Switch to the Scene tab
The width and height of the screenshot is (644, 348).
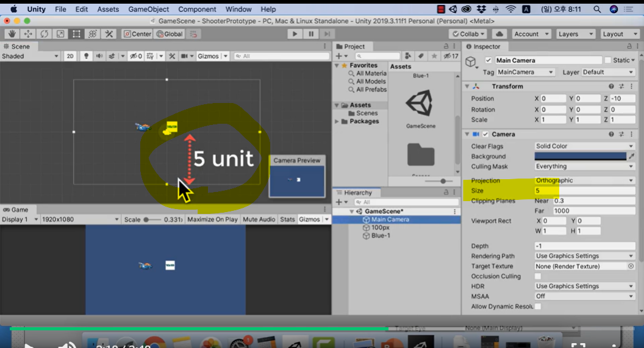click(16, 46)
